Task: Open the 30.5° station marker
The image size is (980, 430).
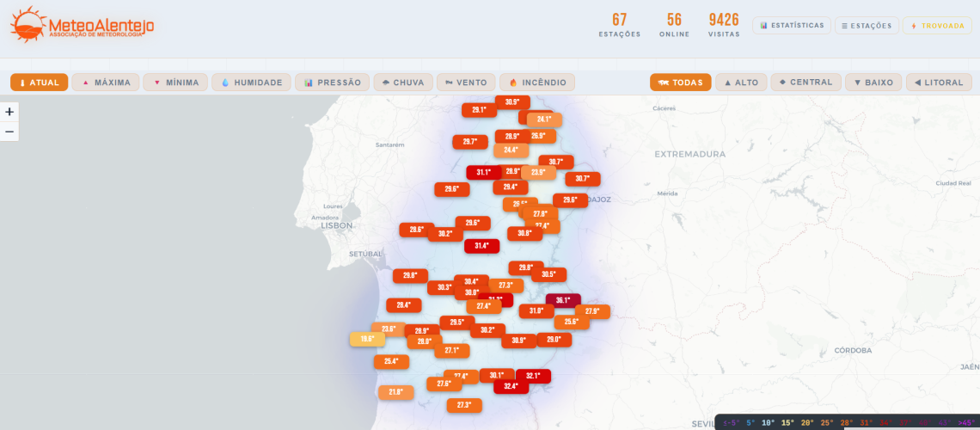Action: click(548, 274)
